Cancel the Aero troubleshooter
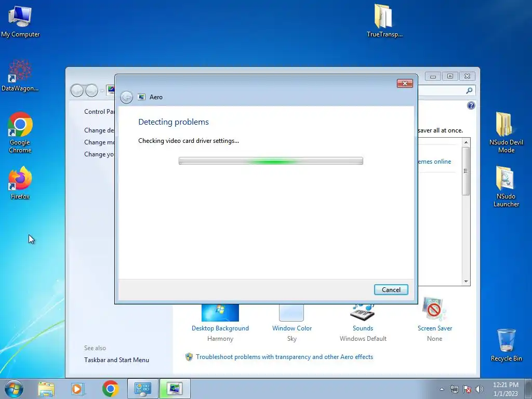Screen dimensions: 532x399 (391, 290)
